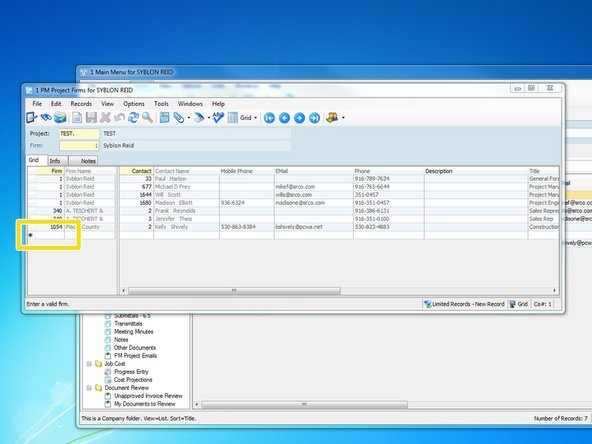Click Limited Records status bar entry

pos(464,304)
